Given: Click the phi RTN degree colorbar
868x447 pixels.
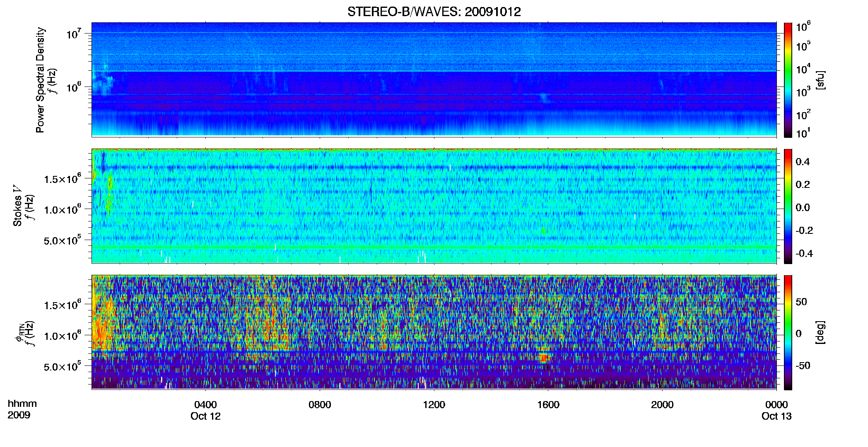Looking at the screenshot, I should pyautogui.click(x=788, y=332).
